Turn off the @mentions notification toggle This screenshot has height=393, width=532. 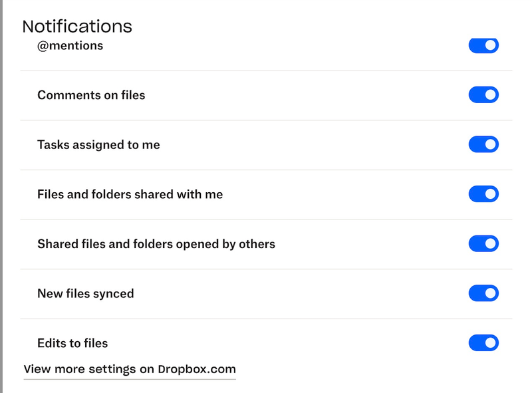click(483, 46)
